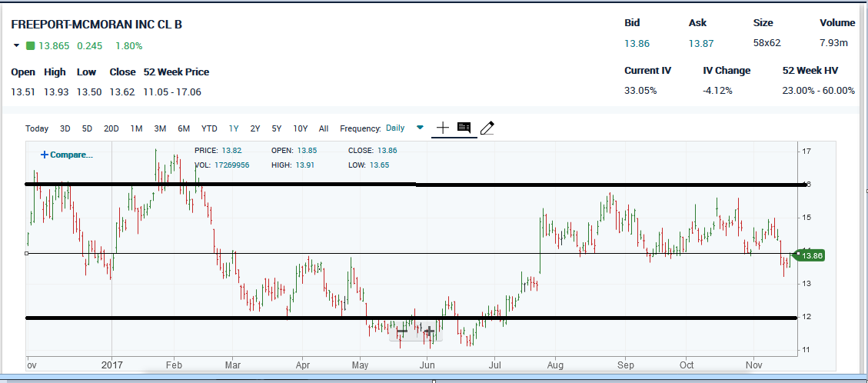Click the Compare link on chart
Viewport: 868px width, 383px height.
point(66,155)
